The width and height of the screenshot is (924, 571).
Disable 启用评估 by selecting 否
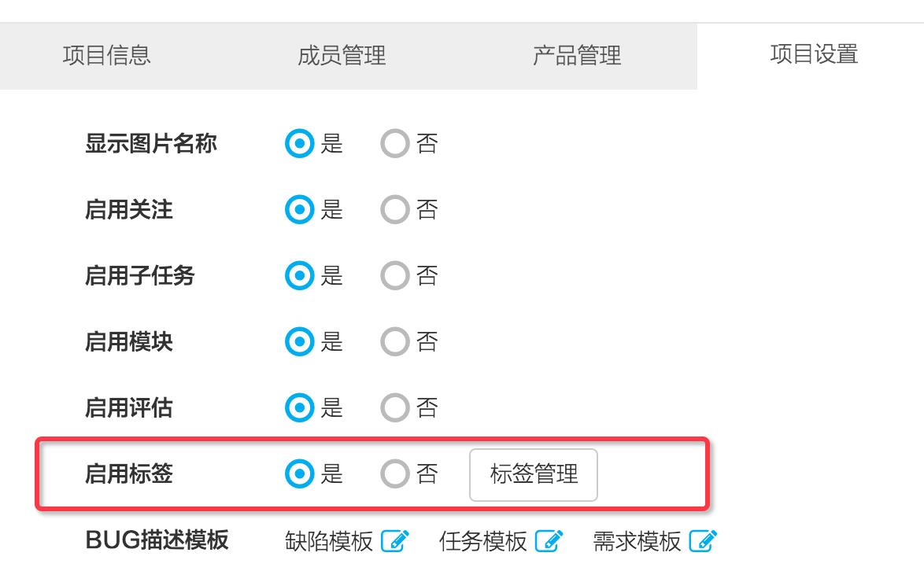click(395, 407)
